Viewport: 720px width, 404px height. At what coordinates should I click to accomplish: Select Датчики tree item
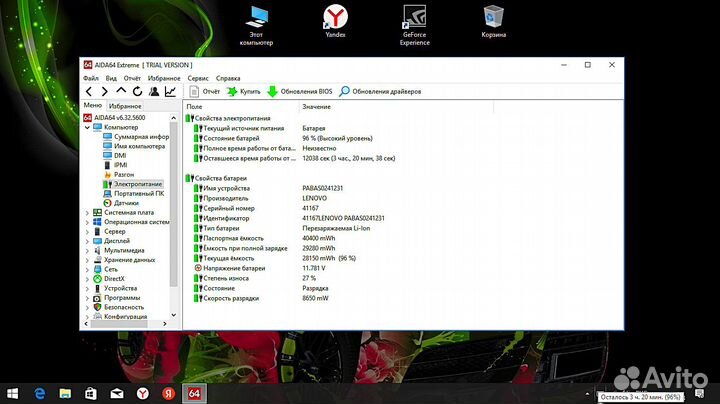coord(121,203)
